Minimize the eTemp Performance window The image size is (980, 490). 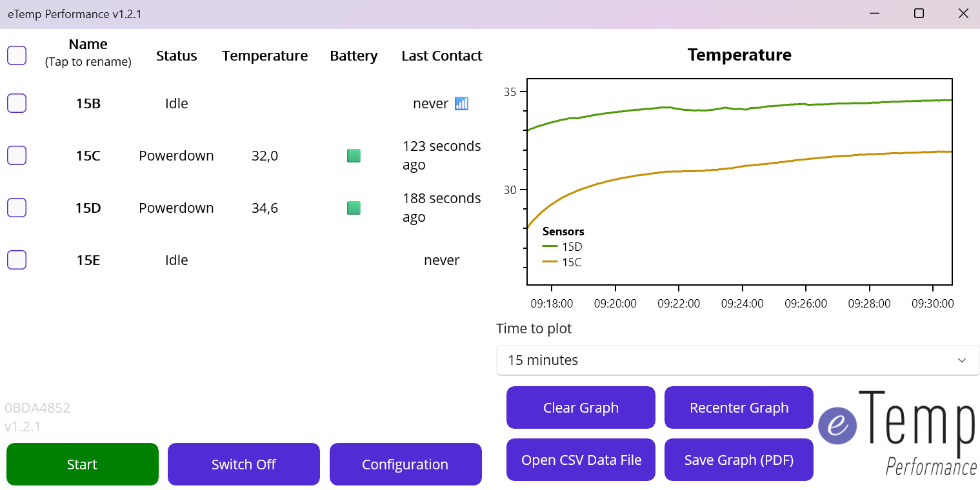[x=875, y=14]
